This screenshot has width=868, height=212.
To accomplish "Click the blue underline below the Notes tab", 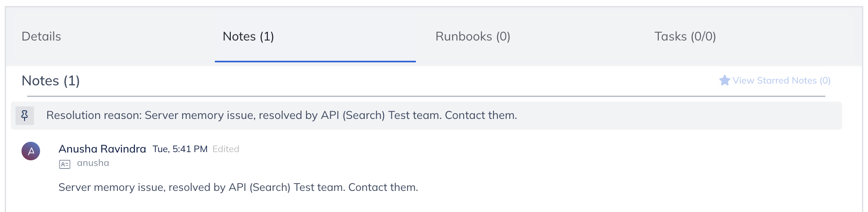I will tap(315, 62).
